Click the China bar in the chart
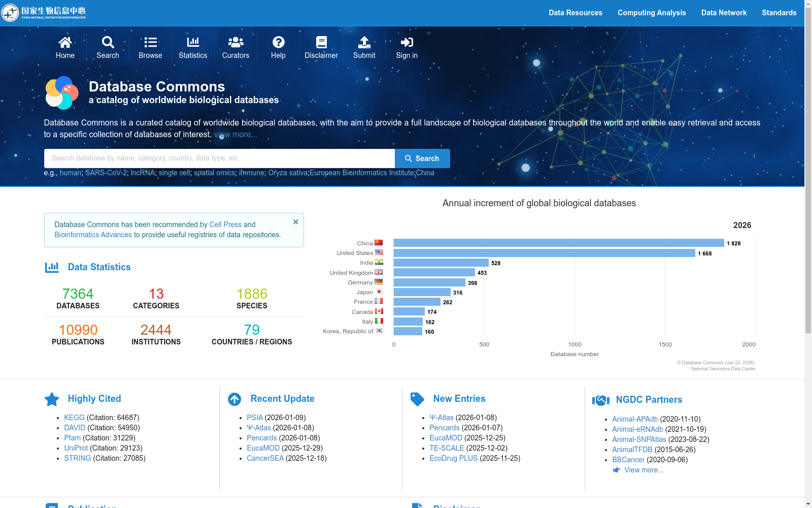Screen dimensions: 812x508 click(x=559, y=243)
